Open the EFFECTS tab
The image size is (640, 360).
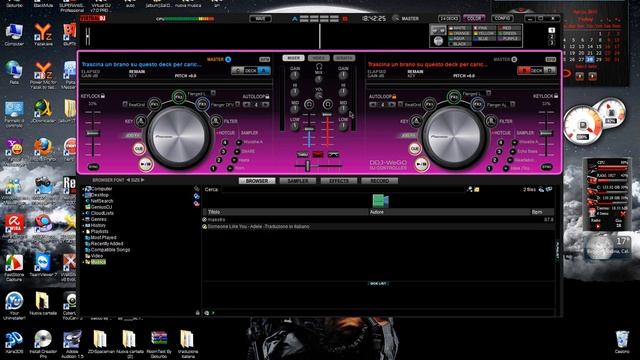tap(339, 180)
